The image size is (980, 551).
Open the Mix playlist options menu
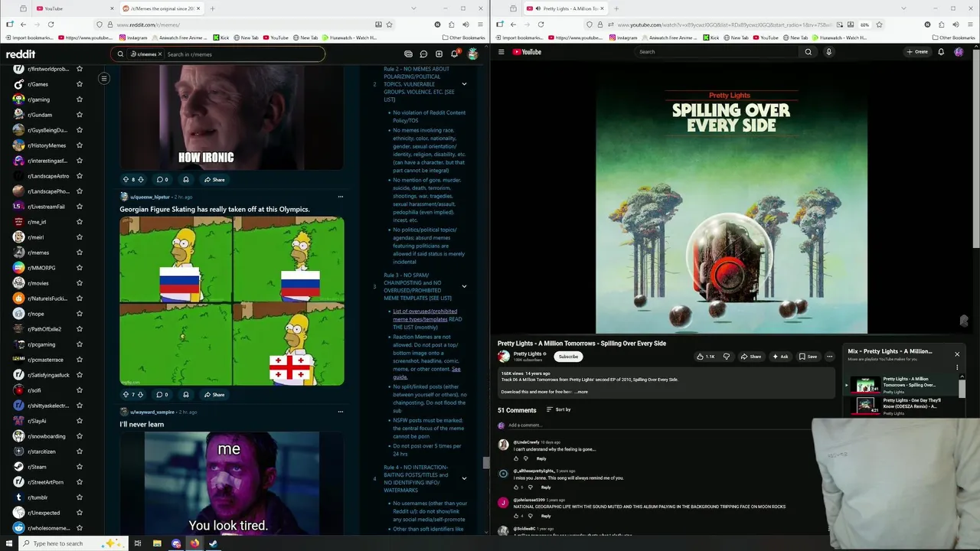(x=957, y=367)
